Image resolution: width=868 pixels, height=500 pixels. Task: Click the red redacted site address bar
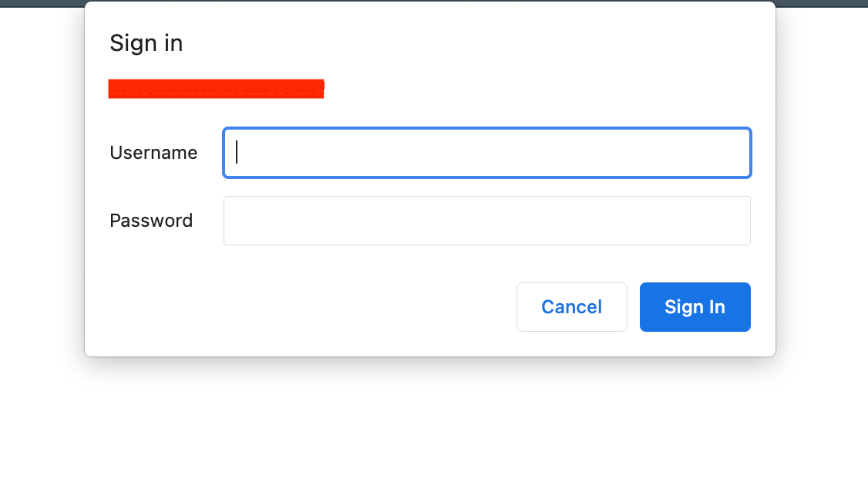coord(216,89)
